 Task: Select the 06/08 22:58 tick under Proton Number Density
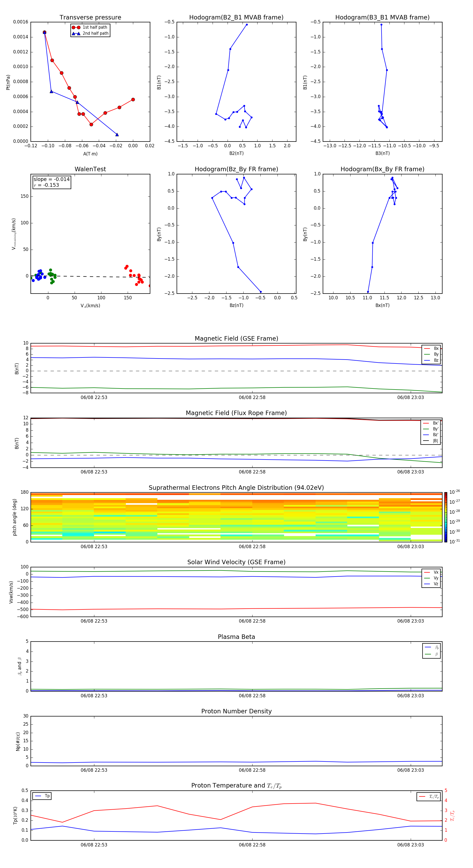(x=252, y=770)
